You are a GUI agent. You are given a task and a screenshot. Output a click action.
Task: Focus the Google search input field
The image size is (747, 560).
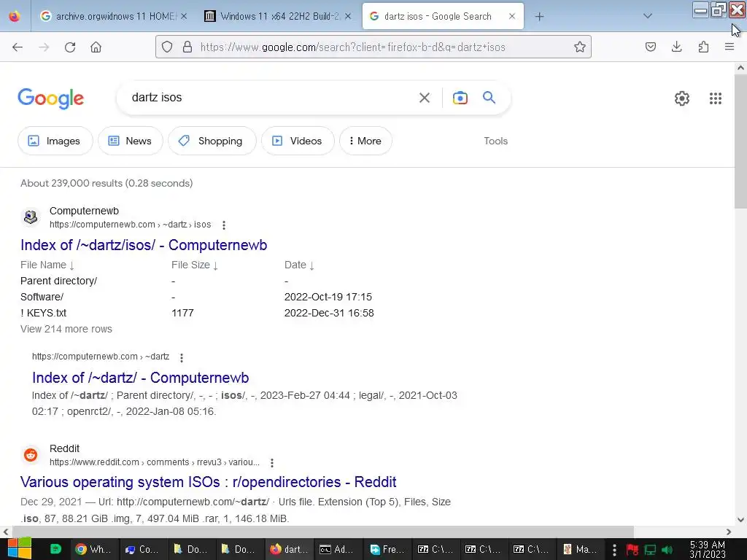269,98
